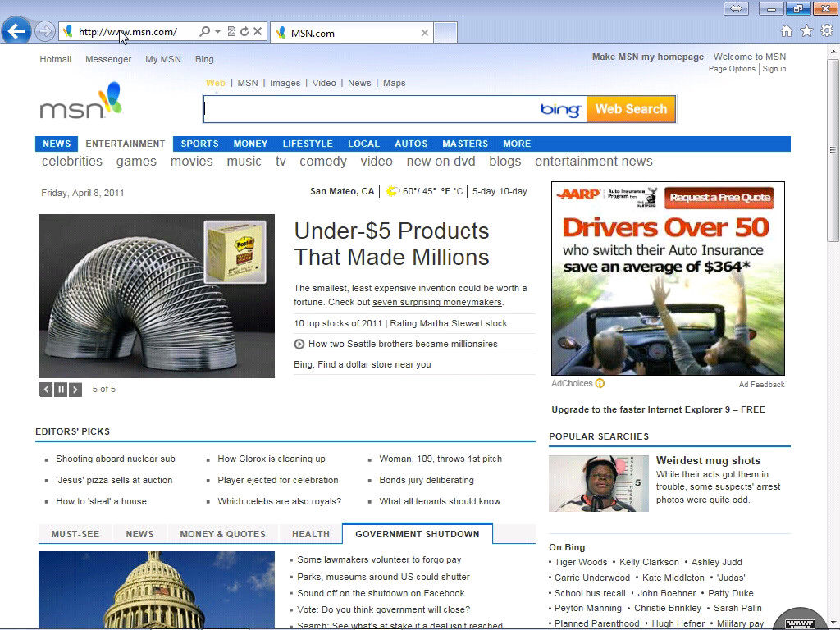
Task: Select the Web search scope
Action: [x=216, y=83]
